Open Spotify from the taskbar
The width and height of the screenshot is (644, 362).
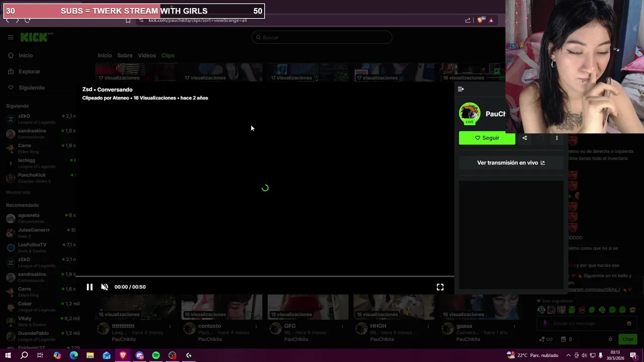(x=156, y=355)
